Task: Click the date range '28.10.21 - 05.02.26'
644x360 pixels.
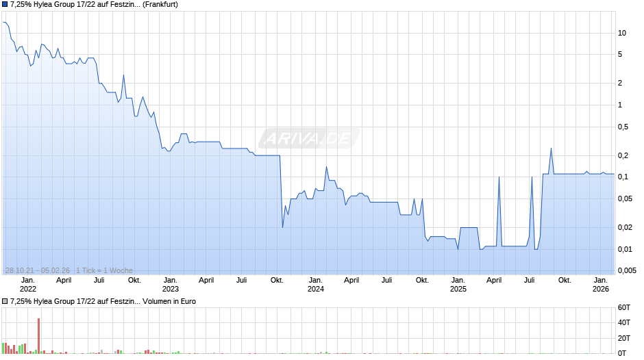Action: pos(38,270)
